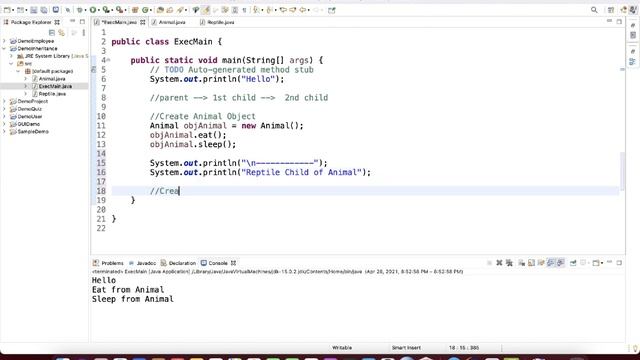Expand the DemoEmployee project node
Screen dimensions: 640x360
coord(4,41)
